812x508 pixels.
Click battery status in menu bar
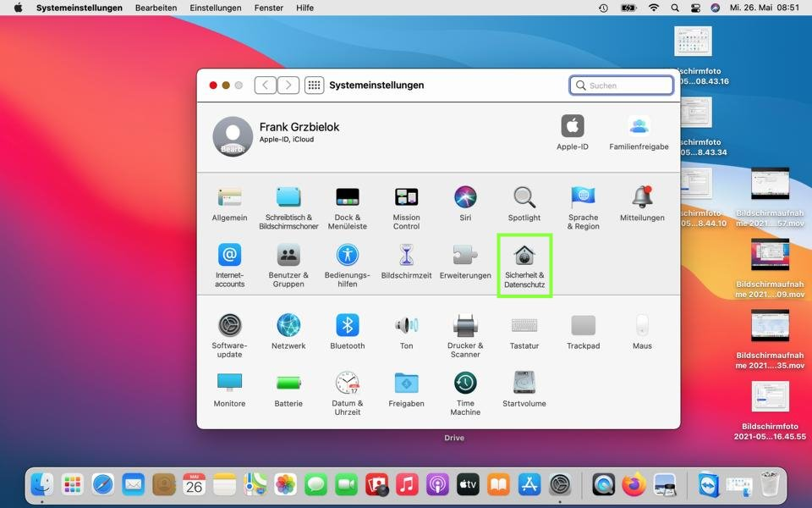coord(628,8)
